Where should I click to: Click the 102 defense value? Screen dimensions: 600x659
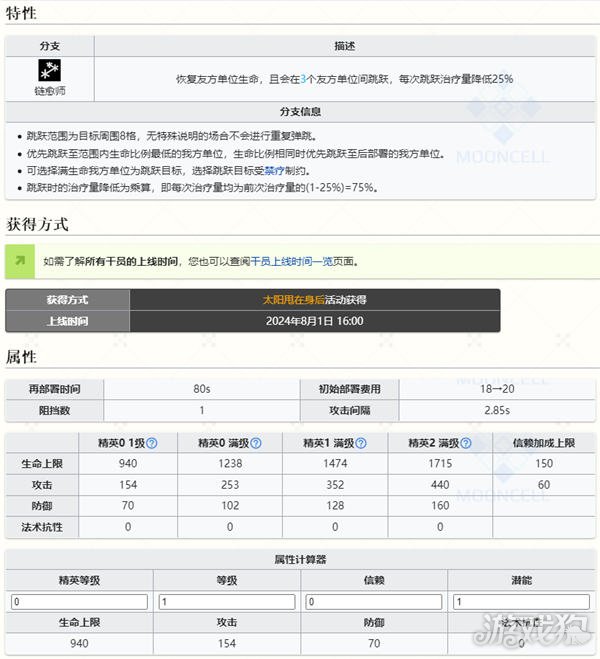coord(230,506)
